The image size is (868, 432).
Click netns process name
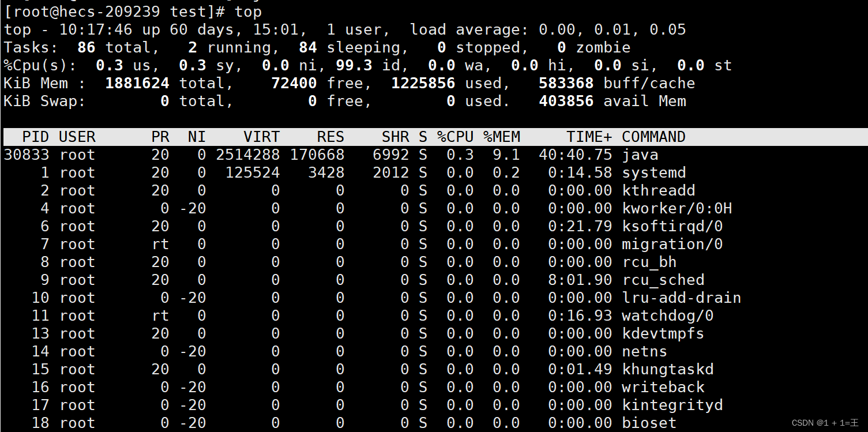pyautogui.click(x=644, y=352)
